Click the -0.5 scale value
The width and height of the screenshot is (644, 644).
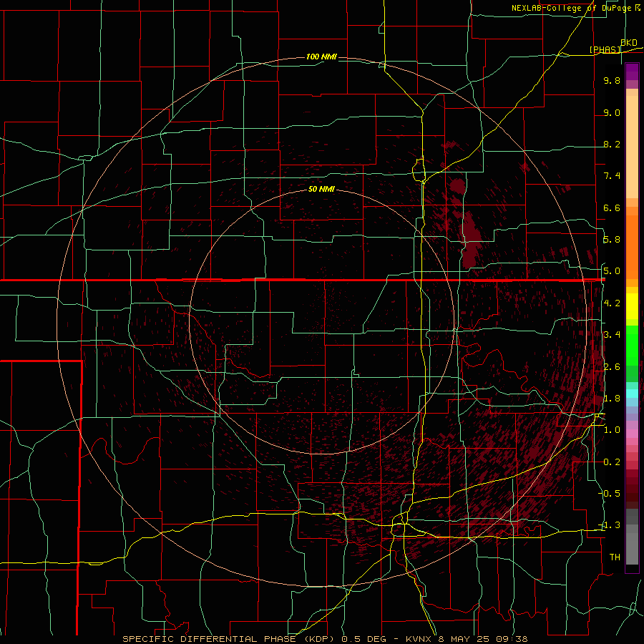610,493
